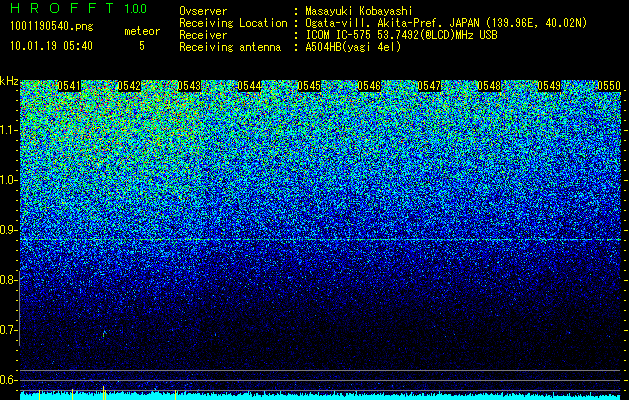
Task: Click the Ovserver field label
Action: 203,11
